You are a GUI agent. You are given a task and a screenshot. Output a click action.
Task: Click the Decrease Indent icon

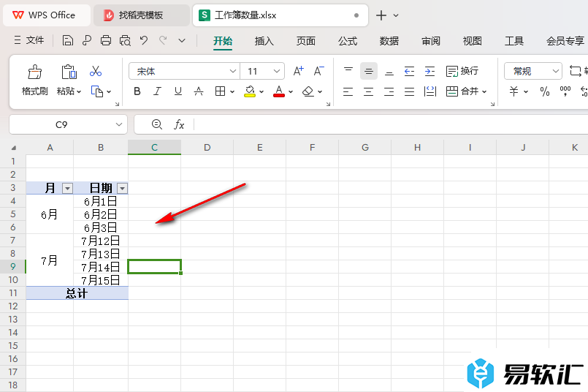410,71
